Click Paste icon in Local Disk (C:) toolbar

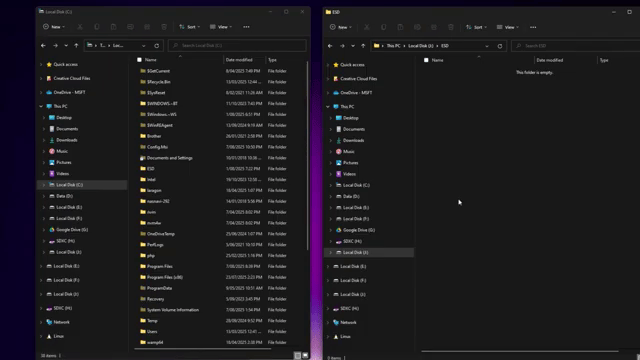click(113, 27)
